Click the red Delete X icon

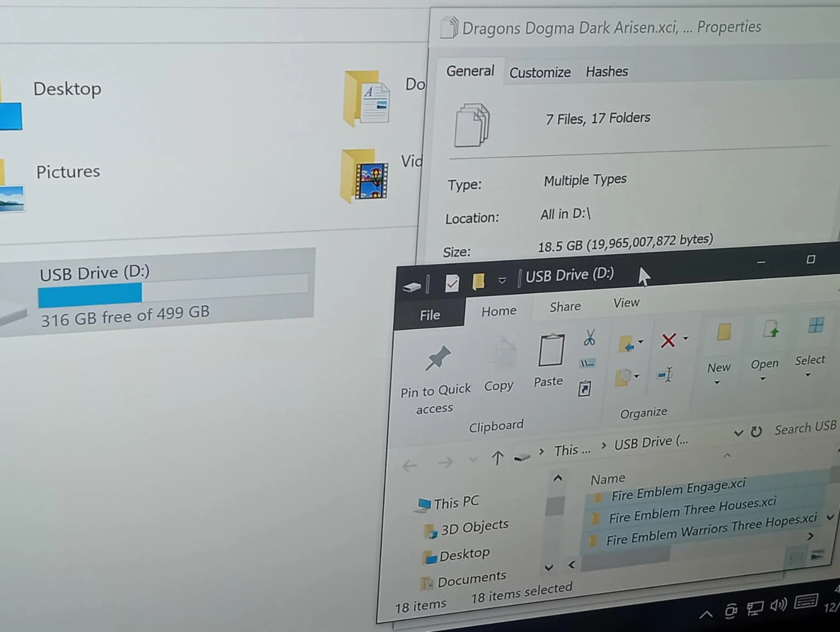pyautogui.click(x=668, y=340)
